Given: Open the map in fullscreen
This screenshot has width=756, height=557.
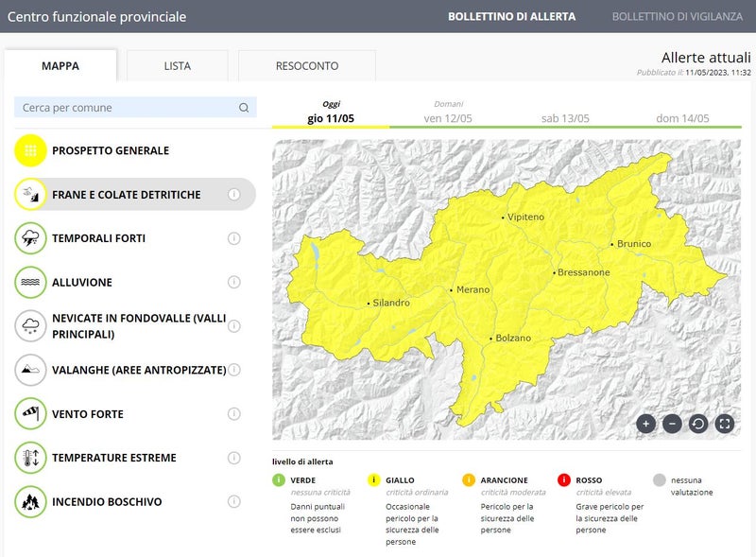Looking at the screenshot, I should (725, 424).
